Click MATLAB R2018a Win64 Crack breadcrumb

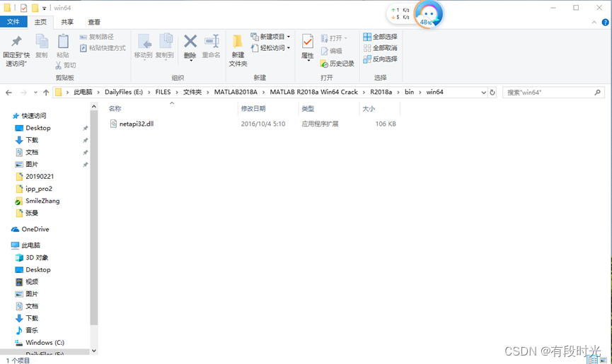[314, 92]
